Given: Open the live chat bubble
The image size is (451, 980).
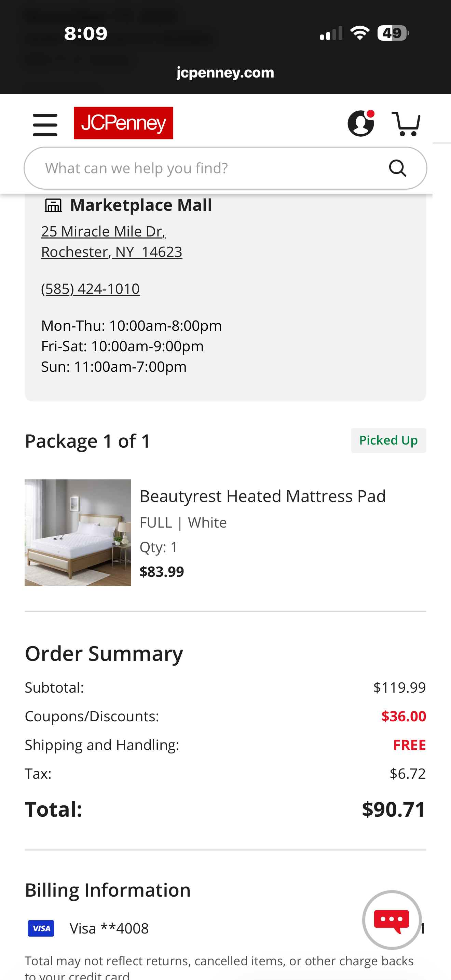Looking at the screenshot, I should click(392, 920).
